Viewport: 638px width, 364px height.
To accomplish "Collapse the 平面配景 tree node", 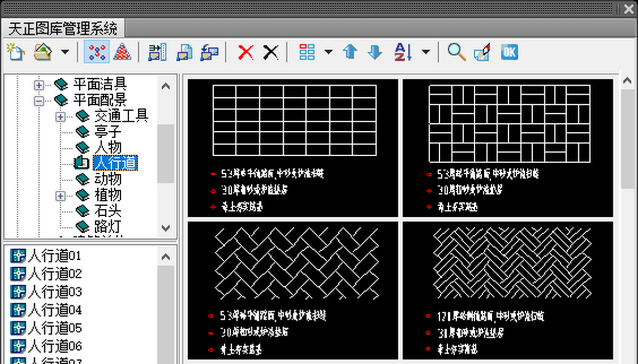I will pos(39,100).
